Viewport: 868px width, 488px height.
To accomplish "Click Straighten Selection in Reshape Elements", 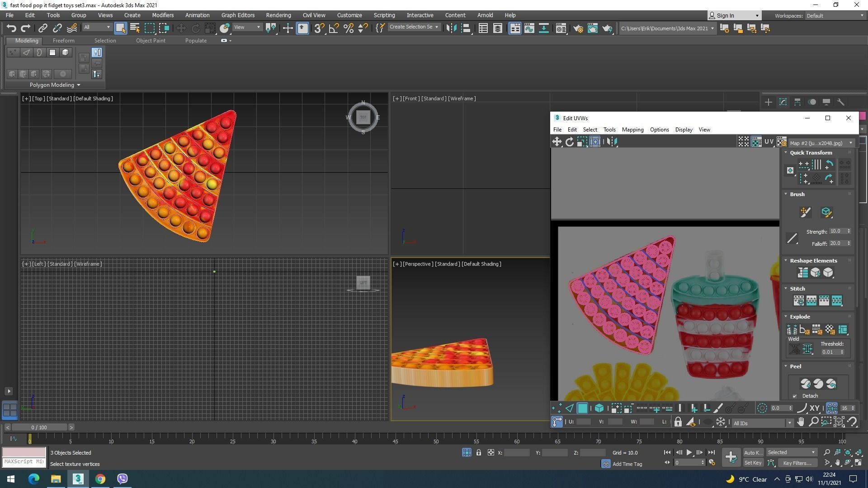I will point(802,273).
